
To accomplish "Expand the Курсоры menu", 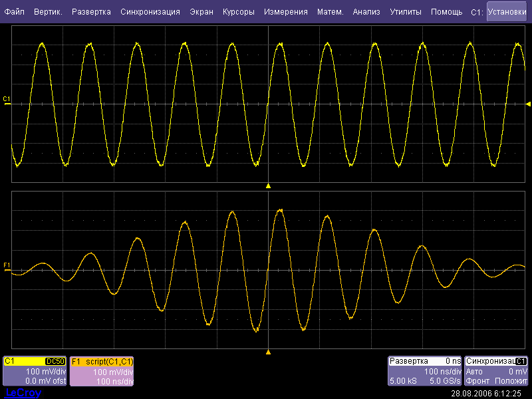I will point(238,12).
